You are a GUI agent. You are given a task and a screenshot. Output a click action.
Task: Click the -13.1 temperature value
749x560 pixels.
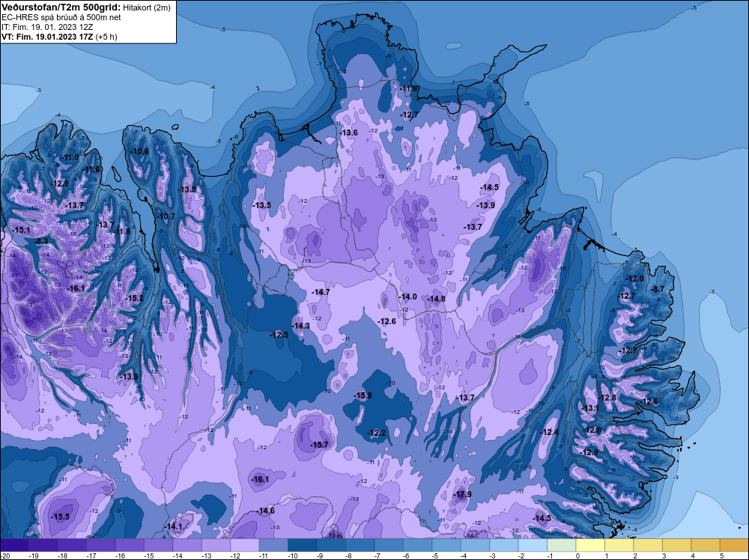pyautogui.click(x=590, y=408)
